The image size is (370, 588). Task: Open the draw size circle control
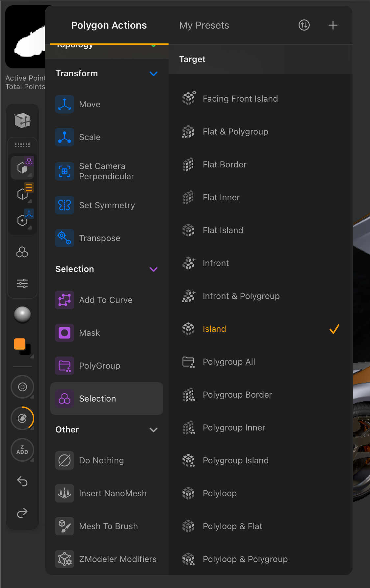tap(22, 387)
